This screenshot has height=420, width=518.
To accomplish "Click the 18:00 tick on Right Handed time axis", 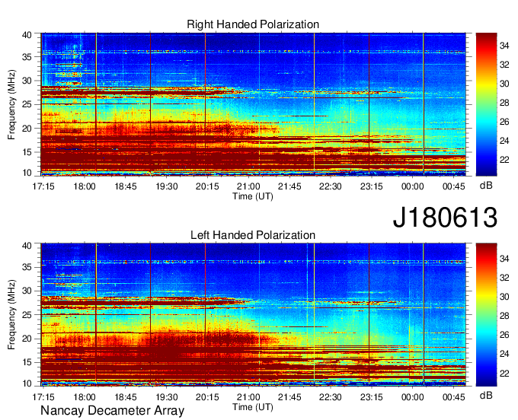I will point(85,186).
